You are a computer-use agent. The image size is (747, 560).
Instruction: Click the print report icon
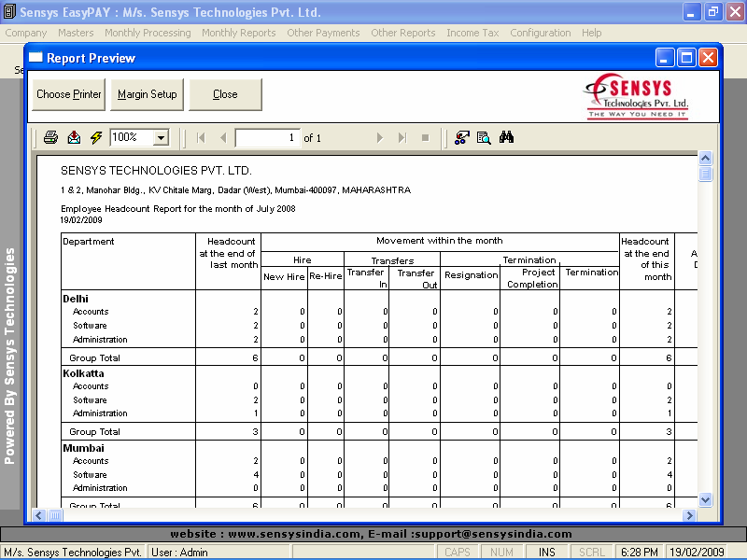[50, 137]
